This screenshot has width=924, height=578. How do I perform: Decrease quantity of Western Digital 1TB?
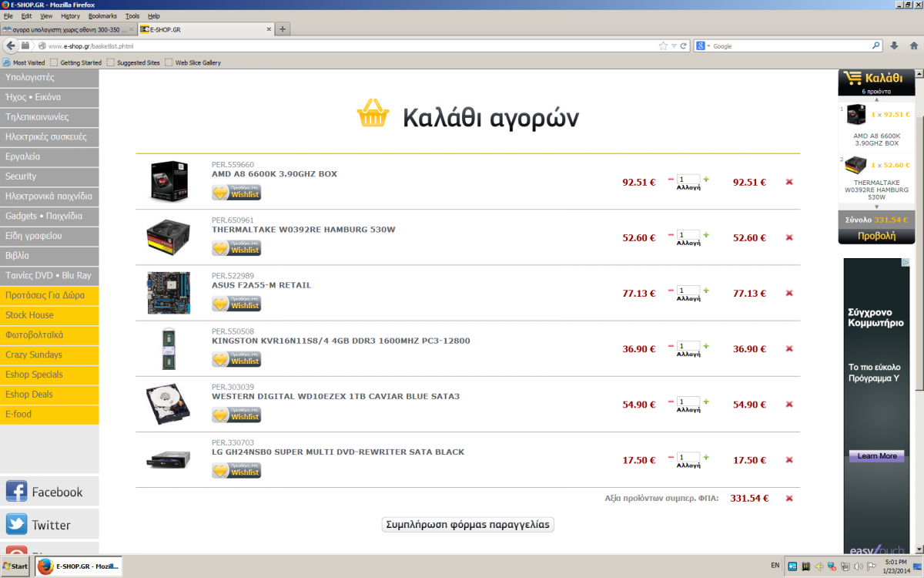point(671,401)
